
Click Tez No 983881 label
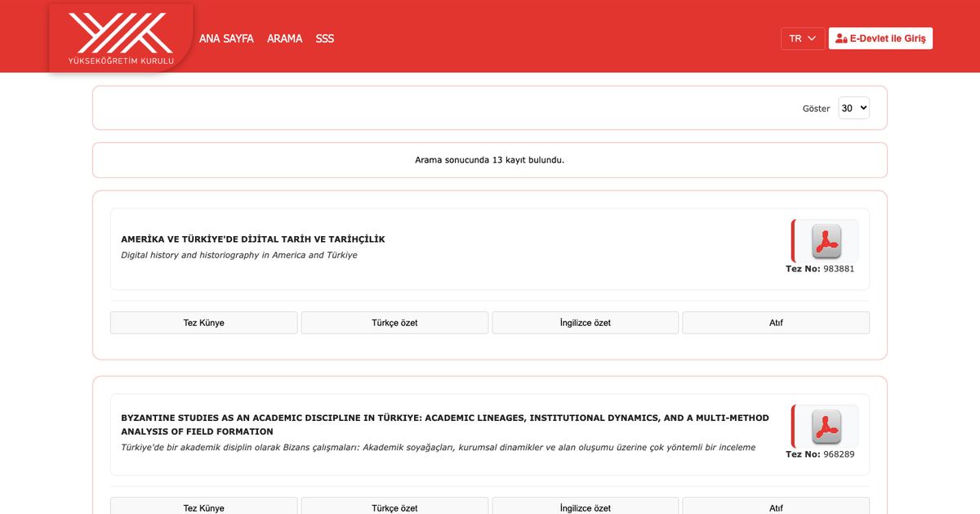click(820, 269)
